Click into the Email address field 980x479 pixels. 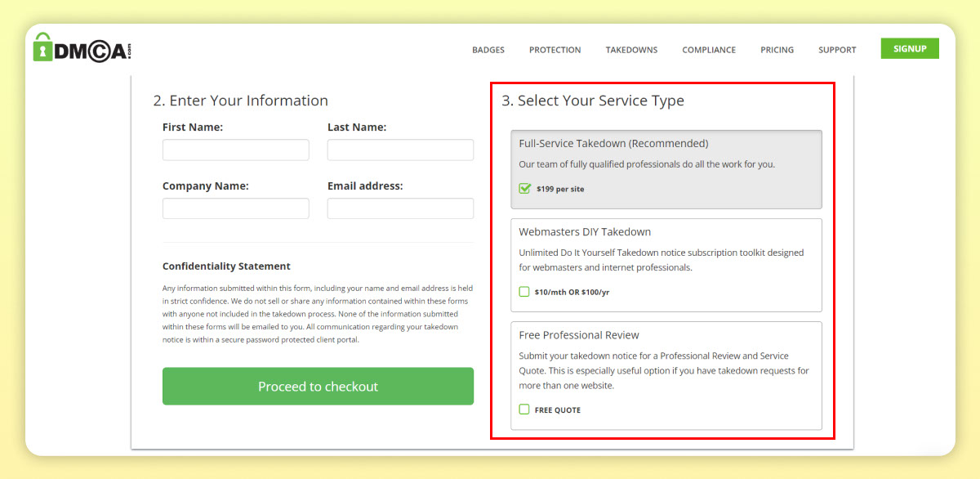pos(400,208)
